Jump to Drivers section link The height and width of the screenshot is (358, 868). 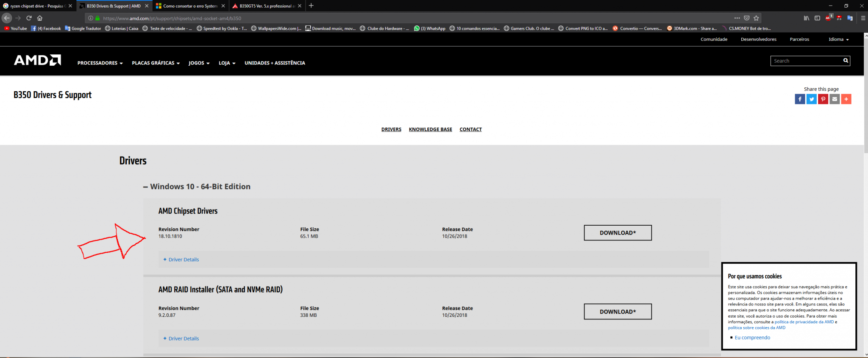[391, 129]
